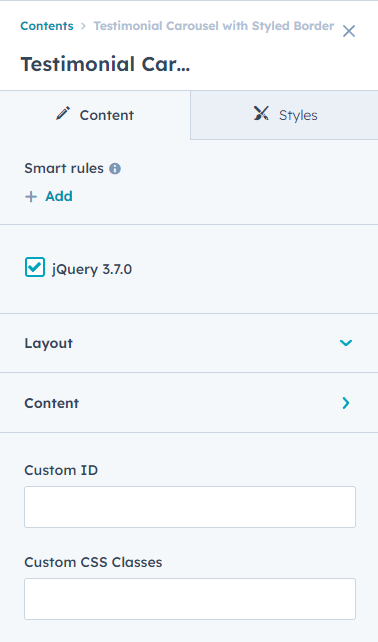The width and height of the screenshot is (378, 642).
Task: Click the truncated Testimonial Car… title
Action: coord(106,64)
